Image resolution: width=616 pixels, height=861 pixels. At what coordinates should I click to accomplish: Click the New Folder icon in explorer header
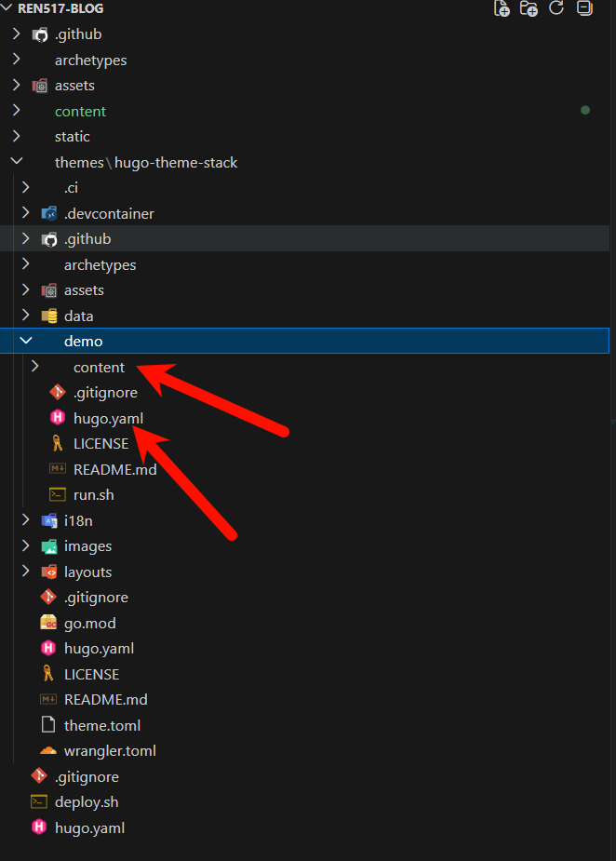coord(529,8)
